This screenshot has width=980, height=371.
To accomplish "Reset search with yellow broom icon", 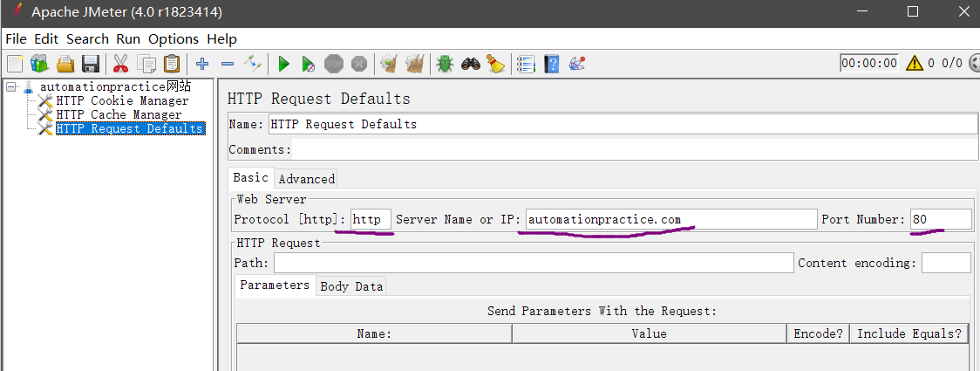I will (x=495, y=63).
